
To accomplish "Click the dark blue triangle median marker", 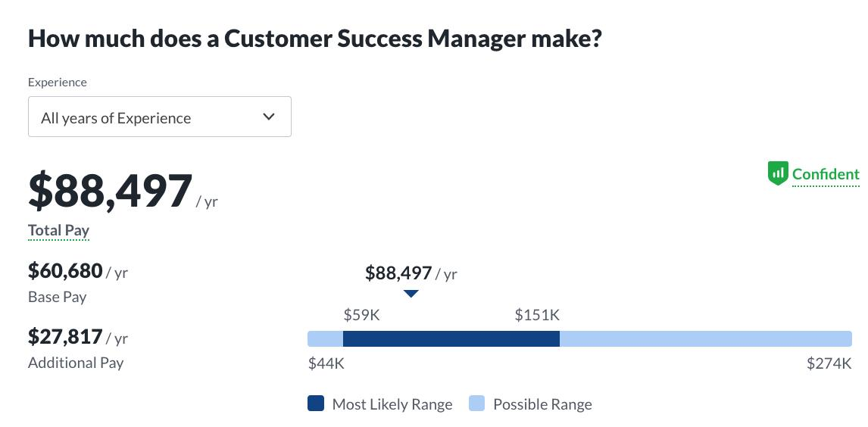I will click(x=411, y=294).
